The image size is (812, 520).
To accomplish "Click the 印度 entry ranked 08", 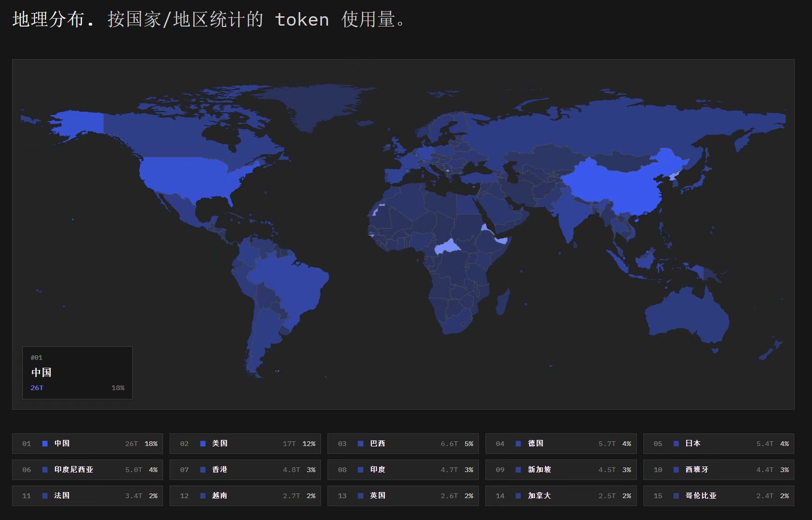I will (x=403, y=470).
